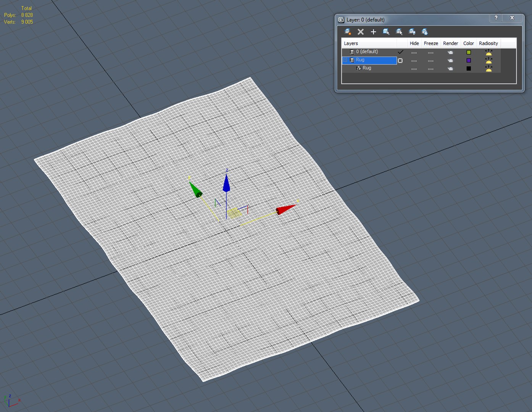
Task: Sort by Layers column header
Action: click(369, 43)
